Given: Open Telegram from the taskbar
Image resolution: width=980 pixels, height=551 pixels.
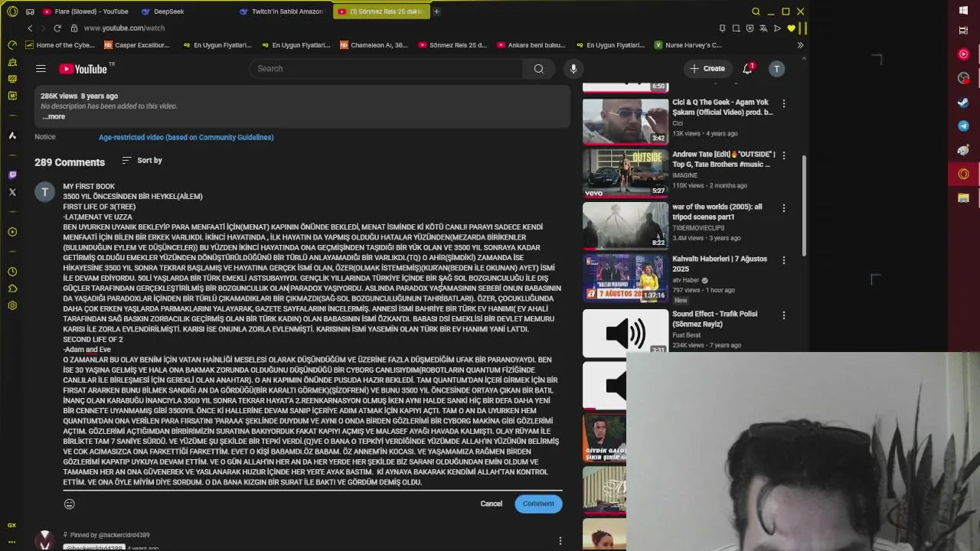Looking at the screenshot, I should click(964, 126).
